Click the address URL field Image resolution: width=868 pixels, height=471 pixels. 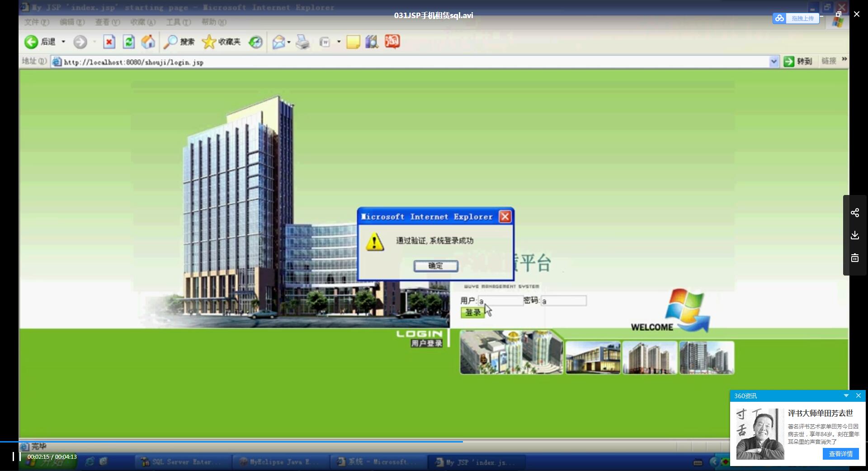(409, 62)
